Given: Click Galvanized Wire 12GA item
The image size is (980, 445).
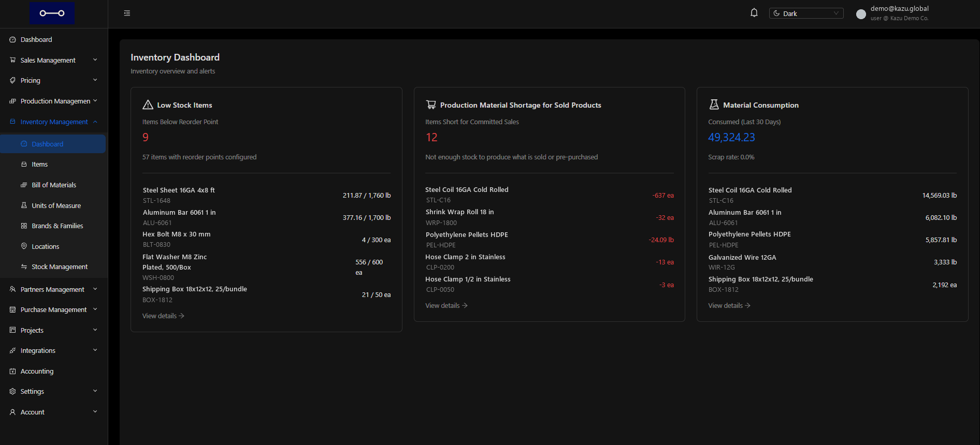Looking at the screenshot, I should (x=742, y=257).
